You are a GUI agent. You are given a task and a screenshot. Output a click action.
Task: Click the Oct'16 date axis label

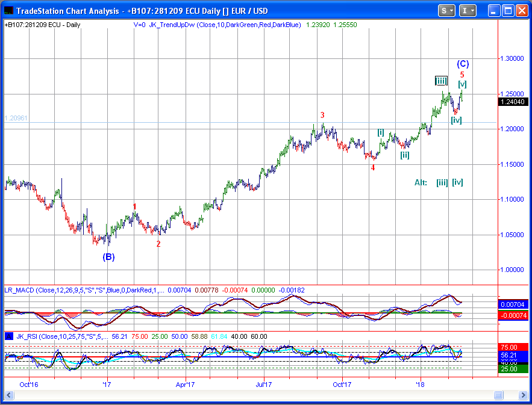click(29, 385)
